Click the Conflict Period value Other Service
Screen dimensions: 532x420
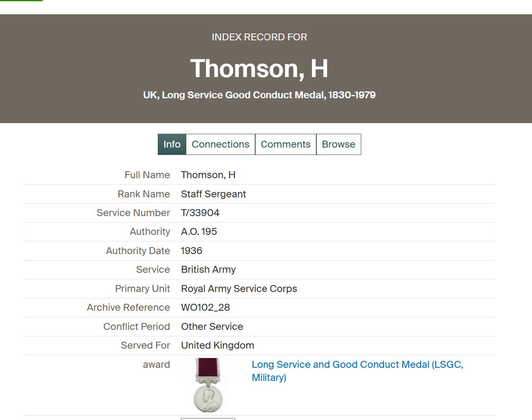(x=212, y=327)
